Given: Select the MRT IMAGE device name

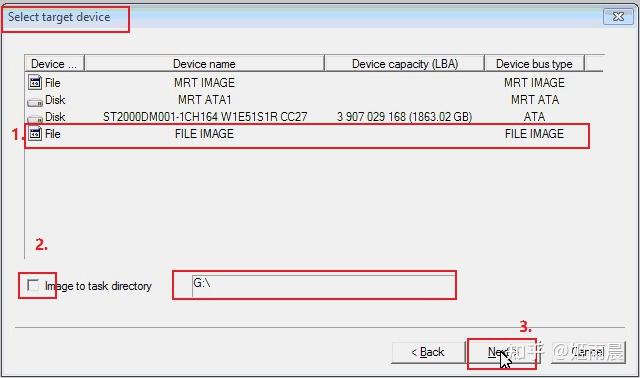Looking at the screenshot, I should click(204, 82).
